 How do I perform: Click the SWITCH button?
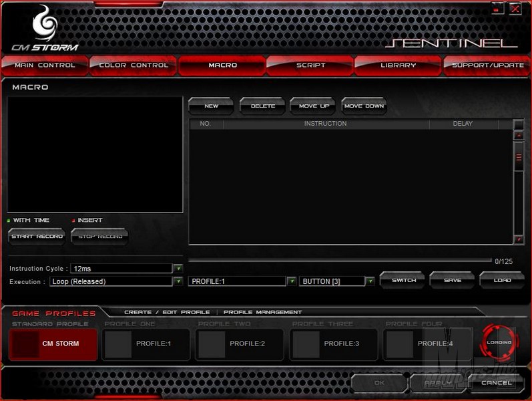tap(403, 280)
